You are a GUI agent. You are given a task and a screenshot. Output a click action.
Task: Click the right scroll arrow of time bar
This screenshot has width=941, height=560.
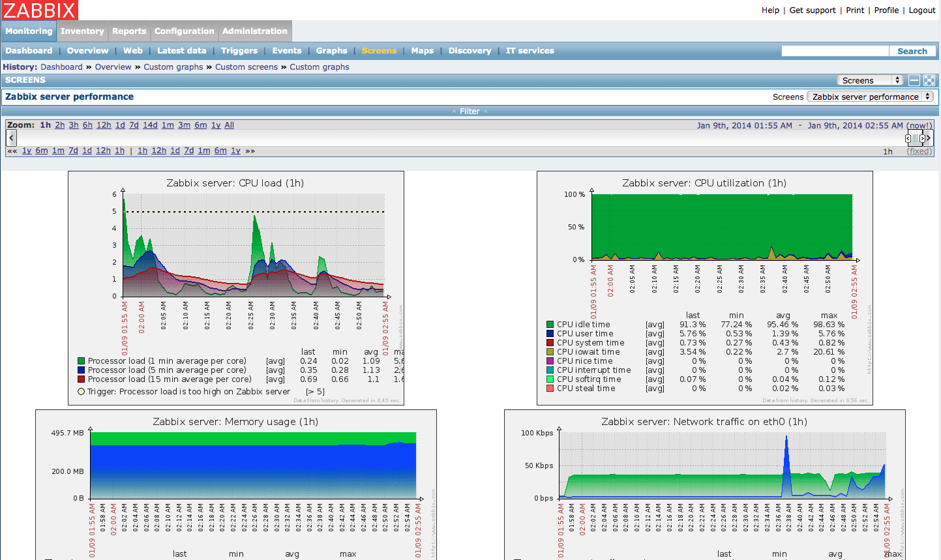coord(929,138)
